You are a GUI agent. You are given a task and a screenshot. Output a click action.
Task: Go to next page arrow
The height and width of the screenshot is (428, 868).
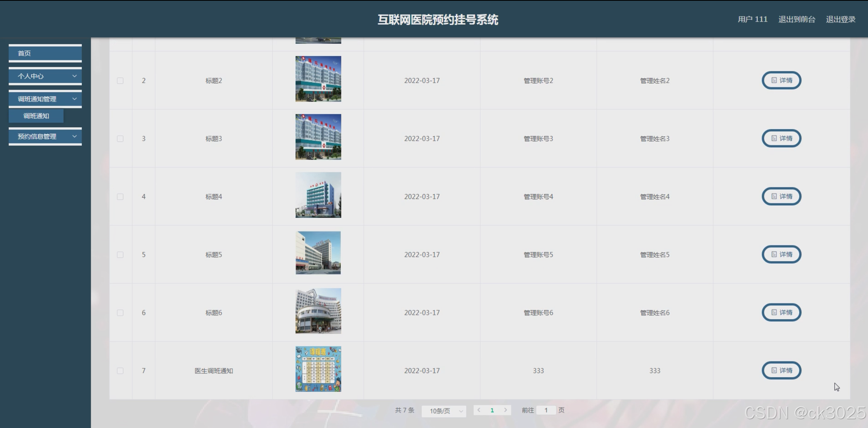(x=505, y=410)
